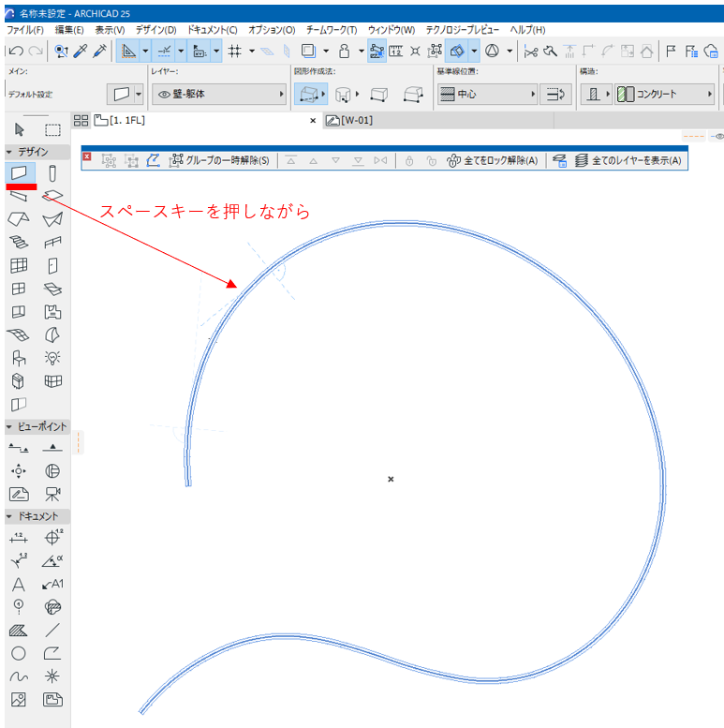
Task: Open the コンクリート building material dropdown
Action: click(665, 95)
